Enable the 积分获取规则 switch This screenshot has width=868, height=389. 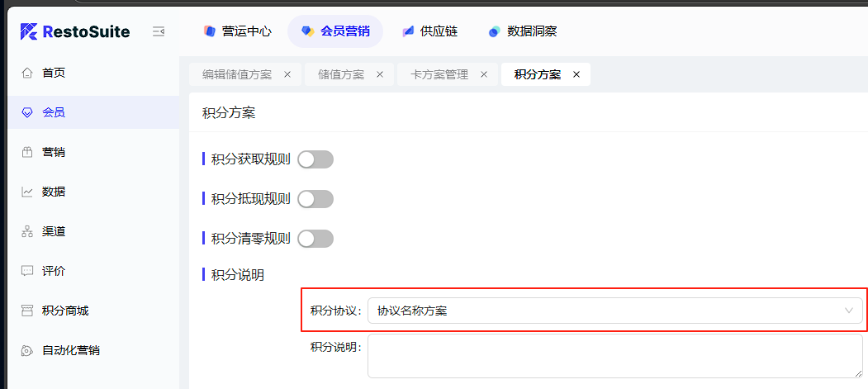pyautogui.click(x=315, y=159)
